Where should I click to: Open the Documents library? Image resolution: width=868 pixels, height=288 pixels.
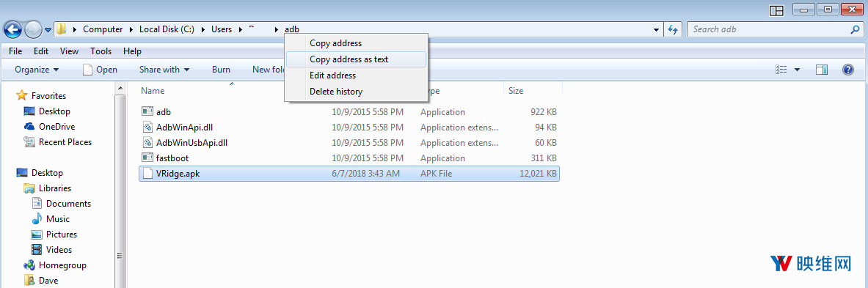[x=69, y=204]
